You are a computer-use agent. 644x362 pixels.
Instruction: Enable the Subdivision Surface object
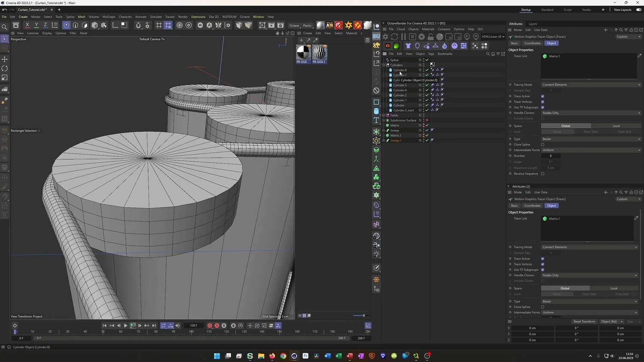[x=427, y=121]
